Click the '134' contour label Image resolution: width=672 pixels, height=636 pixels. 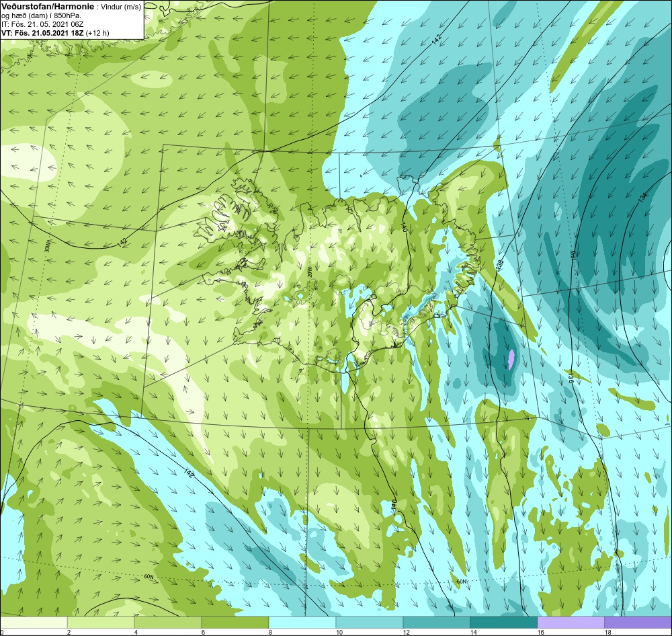coord(642,198)
